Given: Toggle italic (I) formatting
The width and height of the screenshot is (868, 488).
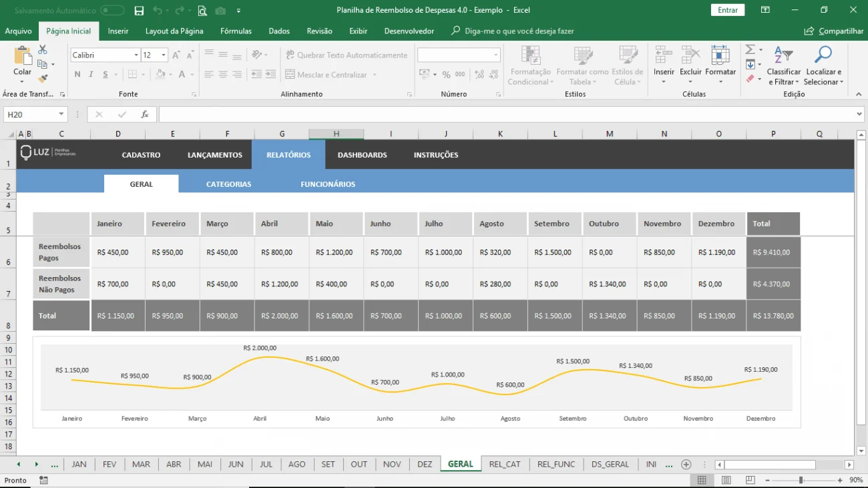Looking at the screenshot, I should coord(91,75).
